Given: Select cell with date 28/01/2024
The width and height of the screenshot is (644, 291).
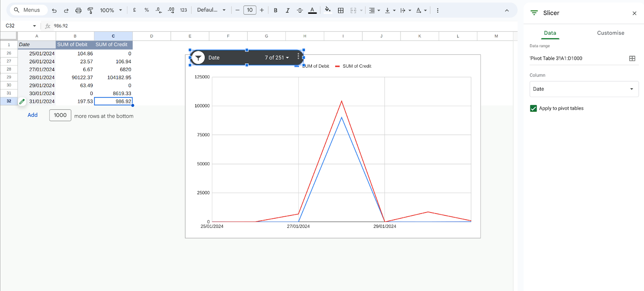Looking at the screenshot, I should click(37, 77).
